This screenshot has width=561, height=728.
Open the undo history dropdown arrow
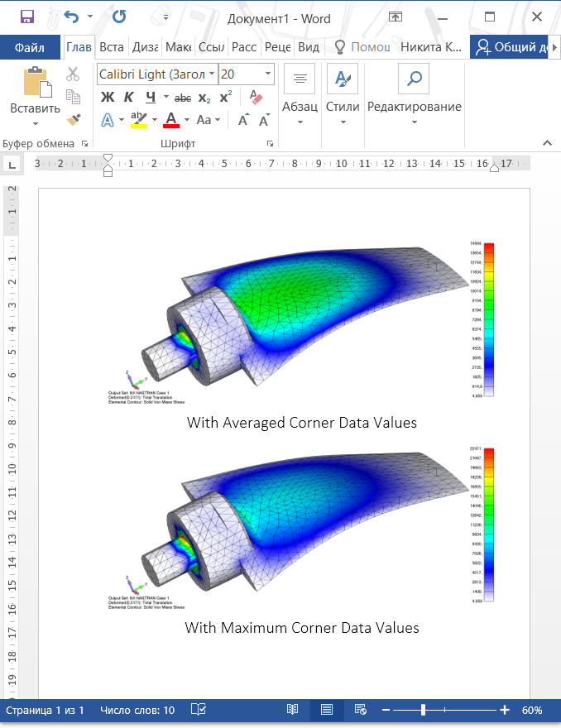pos(90,17)
